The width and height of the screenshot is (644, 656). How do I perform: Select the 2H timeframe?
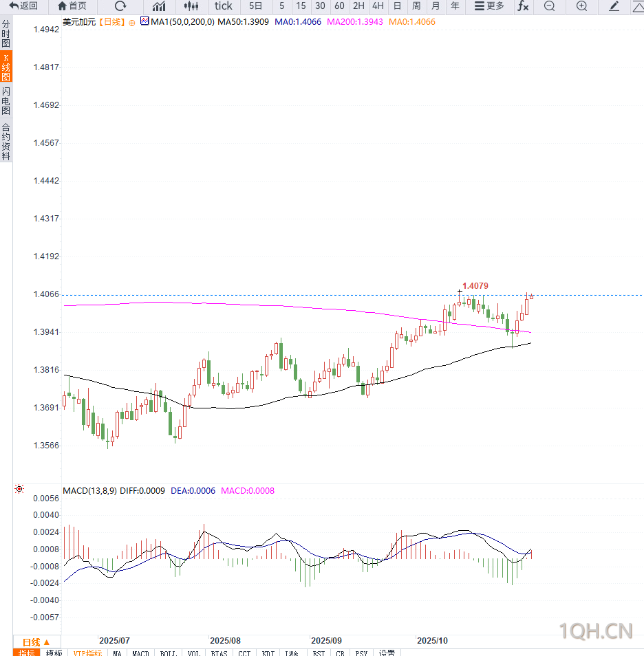pyautogui.click(x=358, y=6)
